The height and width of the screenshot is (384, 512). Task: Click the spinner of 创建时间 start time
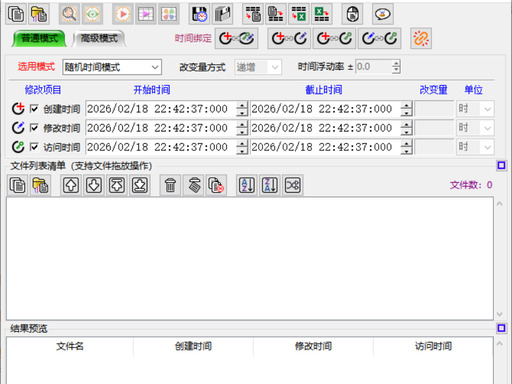(242, 109)
